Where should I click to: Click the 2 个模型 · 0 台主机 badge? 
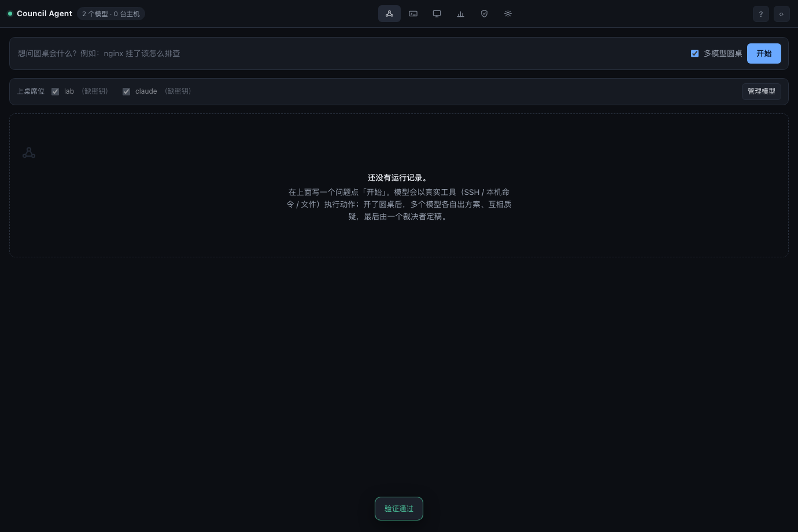[111, 14]
